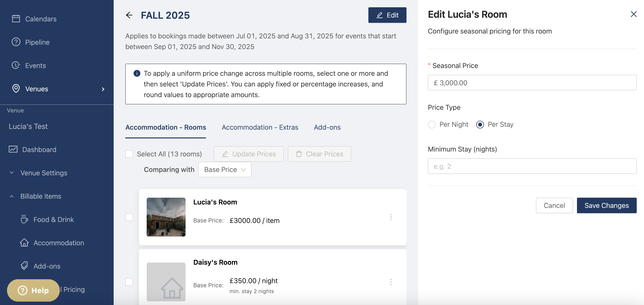Click the Food & Drink cup icon

point(24,219)
